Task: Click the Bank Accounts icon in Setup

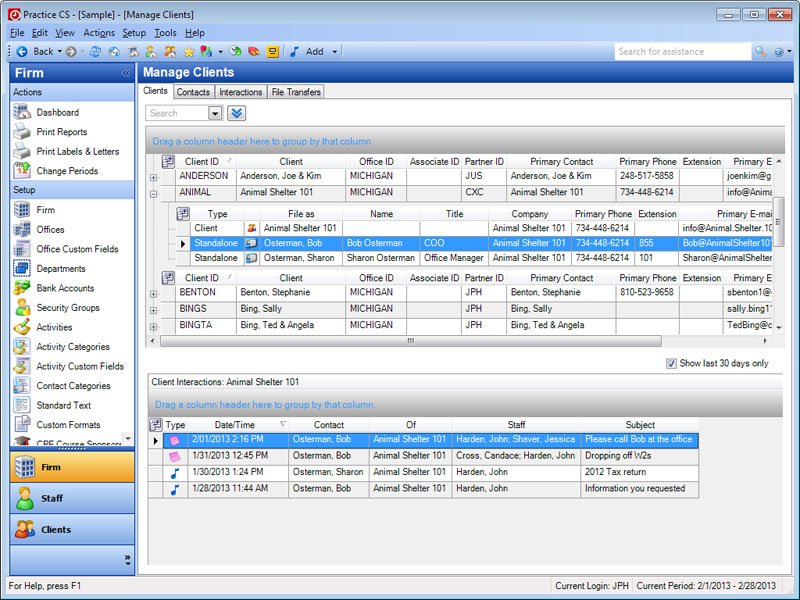Action: coord(22,288)
